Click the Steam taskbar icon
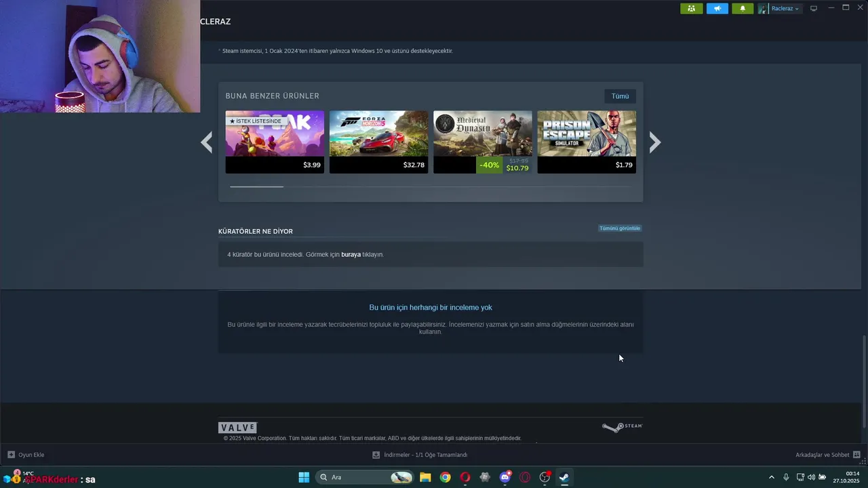Image resolution: width=868 pixels, height=488 pixels. (564, 477)
